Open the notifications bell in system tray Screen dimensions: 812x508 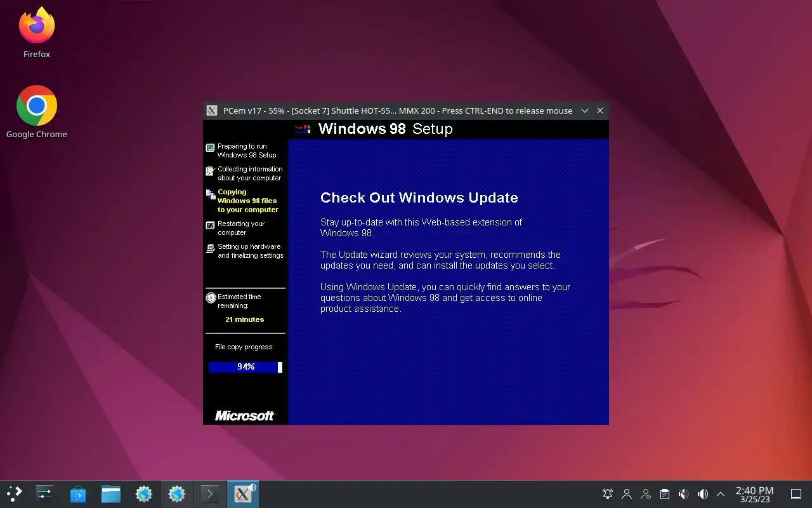coord(608,494)
